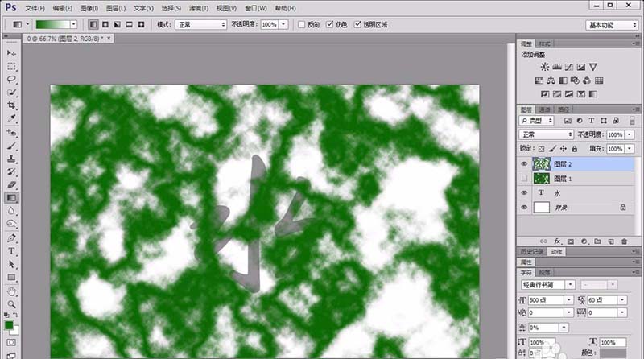Click the green foreground color swatch
644x359 pixels.
pos(9,325)
